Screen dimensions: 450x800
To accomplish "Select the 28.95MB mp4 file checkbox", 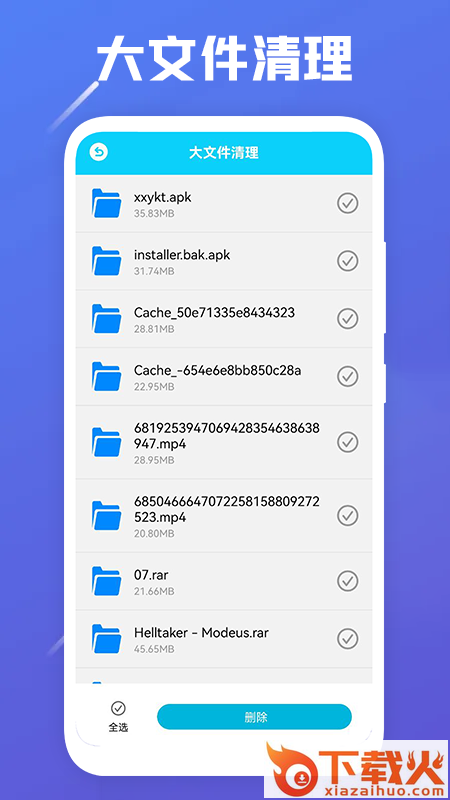I will [347, 442].
